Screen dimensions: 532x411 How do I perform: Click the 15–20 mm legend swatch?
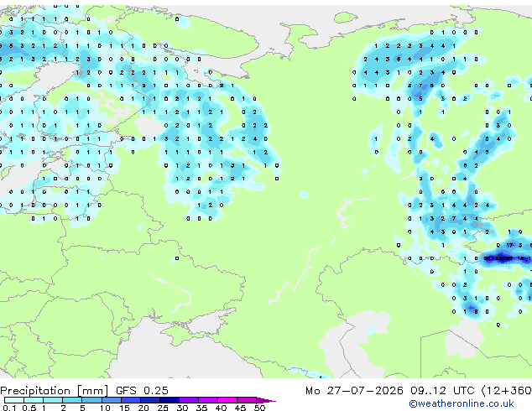tap(131, 400)
